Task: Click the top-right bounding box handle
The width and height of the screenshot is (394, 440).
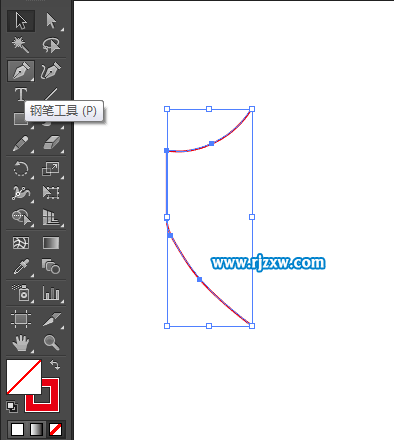Action: [x=252, y=109]
